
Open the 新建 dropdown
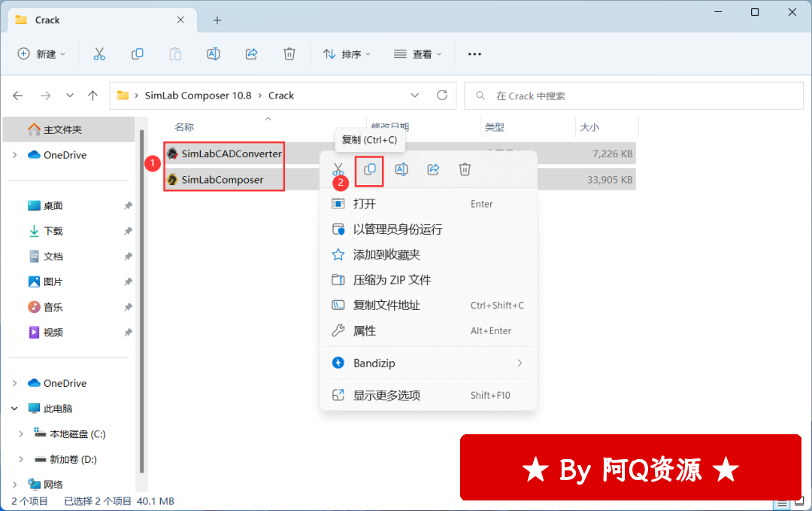pyautogui.click(x=41, y=54)
